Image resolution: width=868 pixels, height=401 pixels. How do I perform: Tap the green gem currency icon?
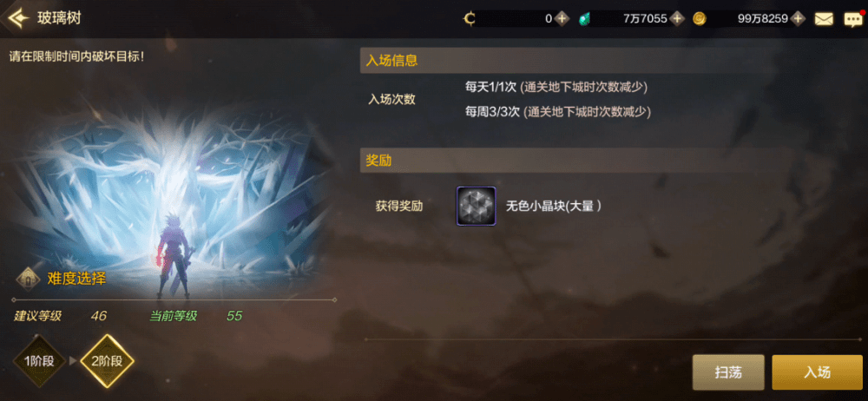(x=584, y=19)
